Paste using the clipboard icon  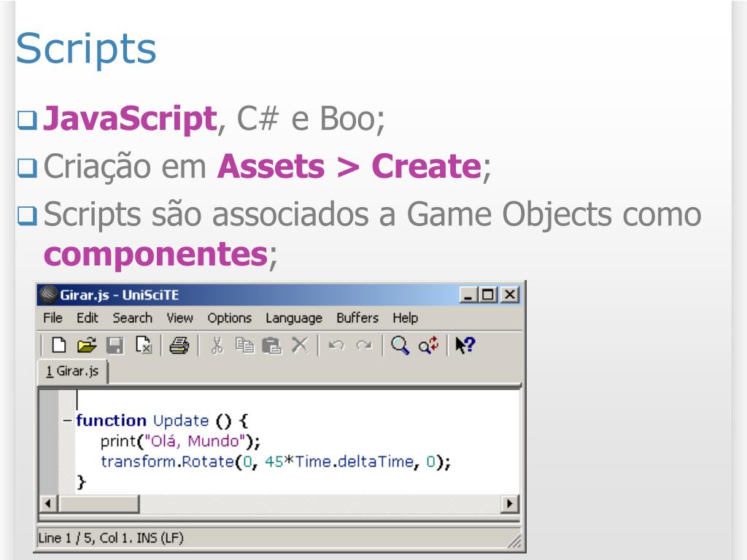click(272, 345)
